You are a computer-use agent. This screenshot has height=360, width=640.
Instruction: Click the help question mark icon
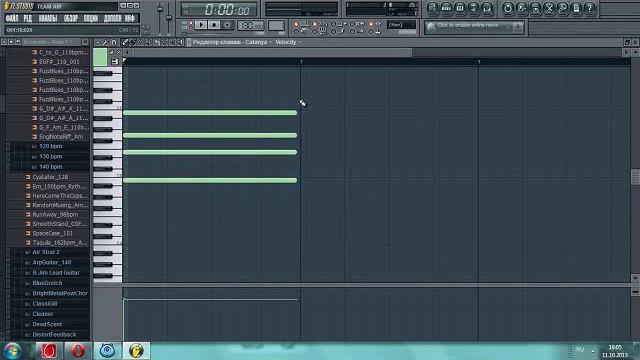click(x=589, y=8)
